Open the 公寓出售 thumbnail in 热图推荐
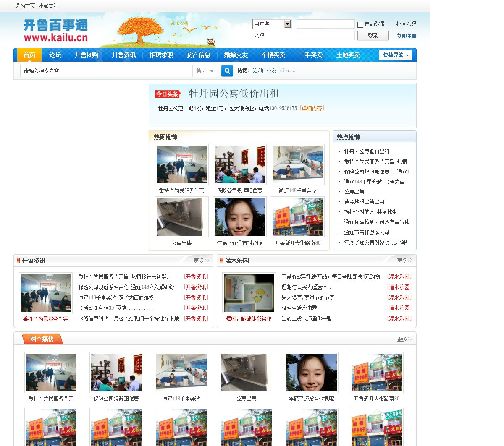This screenshot has width=504, height=446. click(182, 217)
